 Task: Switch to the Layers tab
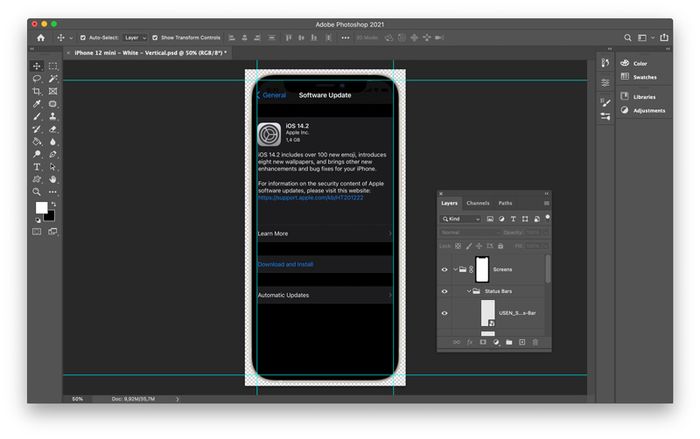point(449,203)
